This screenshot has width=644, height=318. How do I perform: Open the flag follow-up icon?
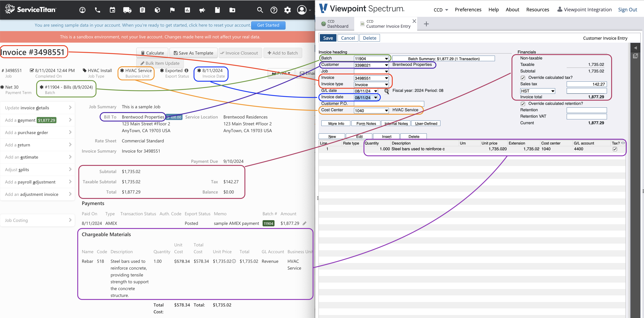point(172,10)
